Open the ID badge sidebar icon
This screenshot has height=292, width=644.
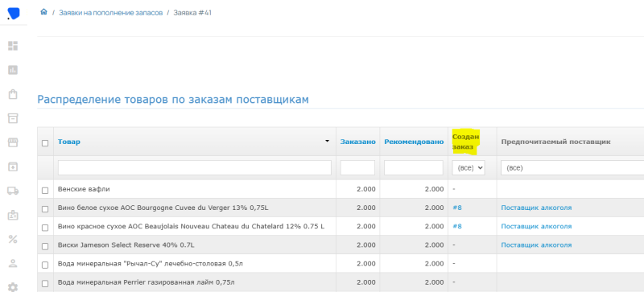point(13,215)
